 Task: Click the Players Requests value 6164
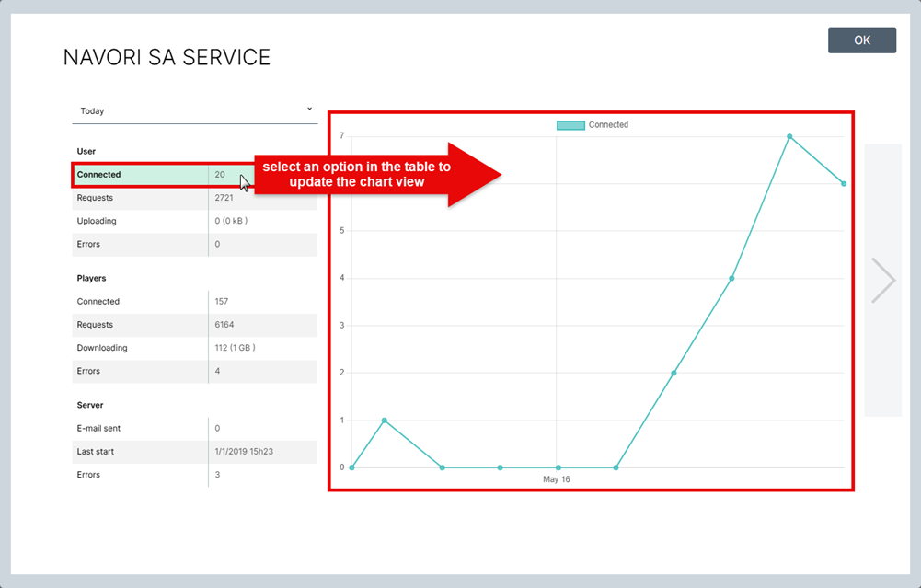point(224,325)
